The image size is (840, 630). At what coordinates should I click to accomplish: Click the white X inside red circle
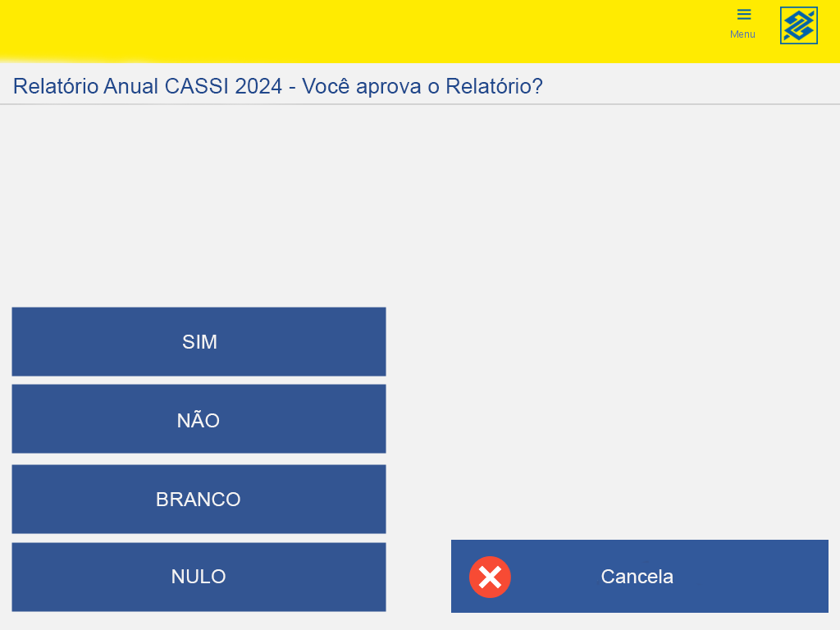[490, 577]
